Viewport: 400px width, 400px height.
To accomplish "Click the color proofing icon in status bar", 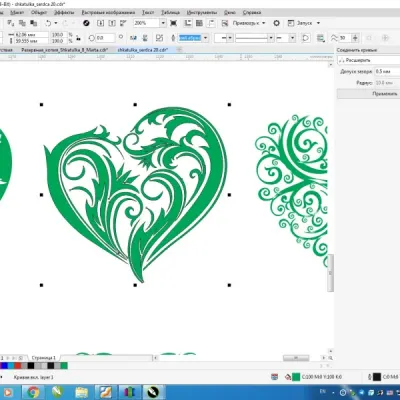I will (x=275, y=377).
